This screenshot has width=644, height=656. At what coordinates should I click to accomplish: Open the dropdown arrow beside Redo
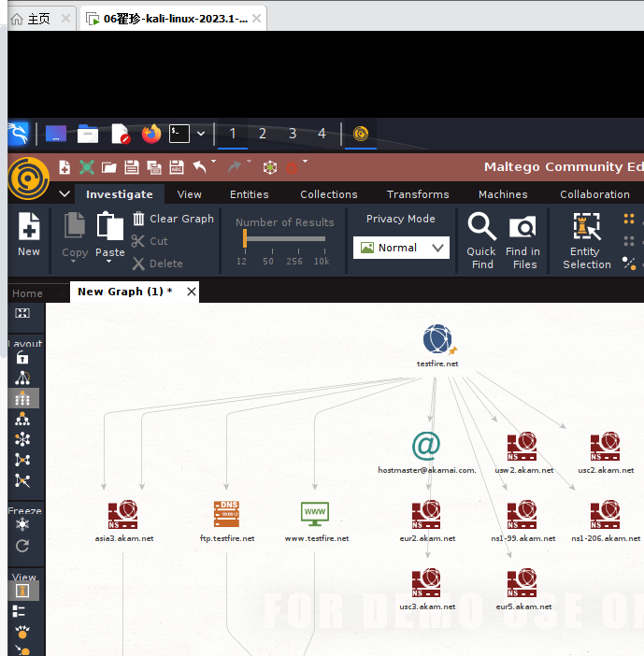pos(249,161)
